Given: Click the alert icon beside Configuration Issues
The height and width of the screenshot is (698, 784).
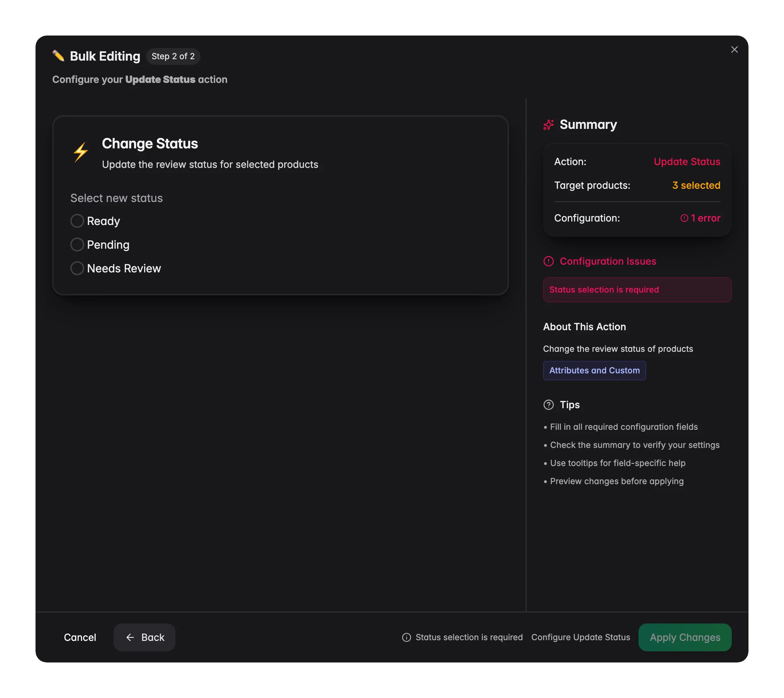Looking at the screenshot, I should pos(549,261).
